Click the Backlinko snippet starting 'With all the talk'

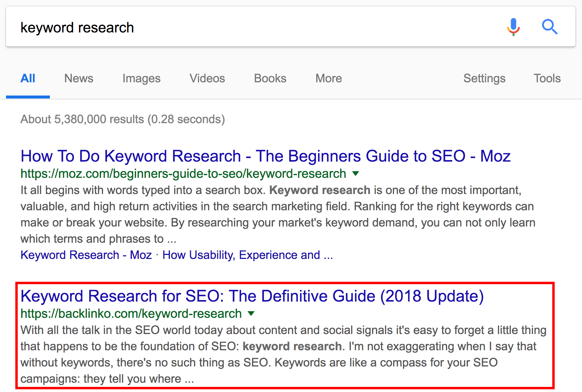tap(283, 354)
